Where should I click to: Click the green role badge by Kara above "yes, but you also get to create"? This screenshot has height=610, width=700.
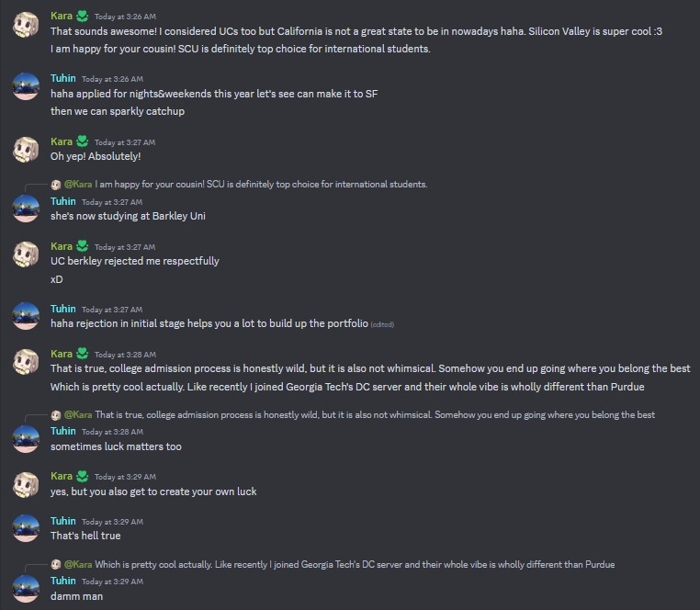coord(84,476)
